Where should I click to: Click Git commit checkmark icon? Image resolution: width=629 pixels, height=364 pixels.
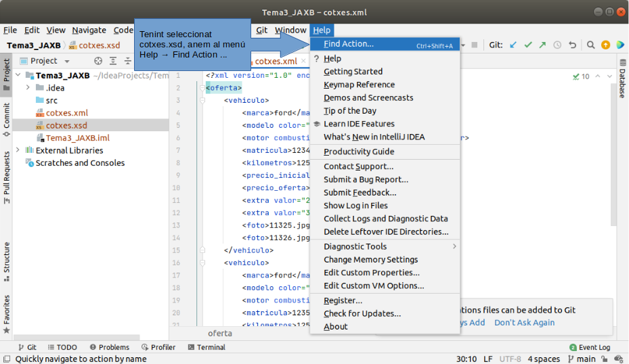(x=528, y=45)
